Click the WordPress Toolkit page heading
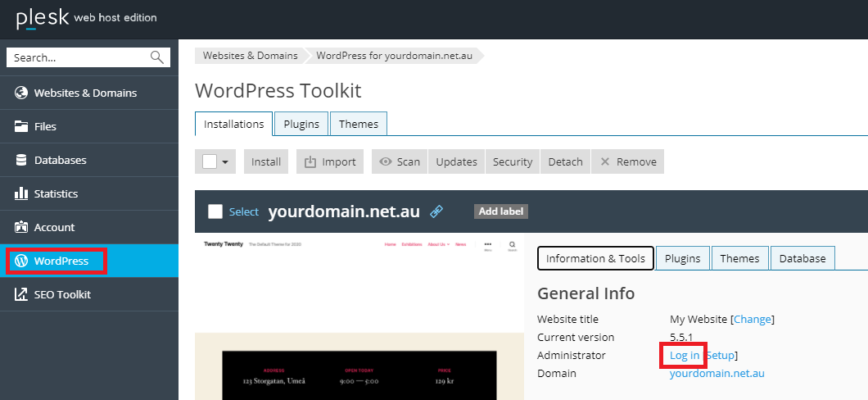The width and height of the screenshot is (868, 400). (278, 90)
